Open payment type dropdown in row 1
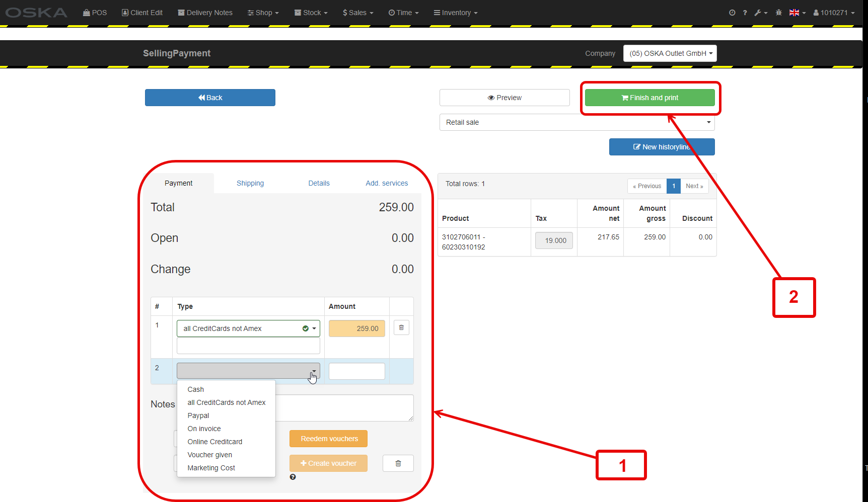The width and height of the screenshot is (868, 502). click(x=248, y=328)
